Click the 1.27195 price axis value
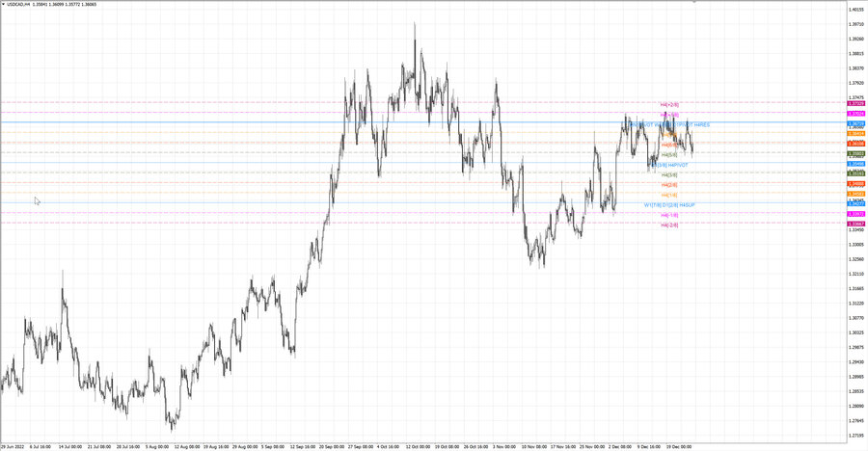The height and width of the screenshot is (451, 868). tap(856, 436)
